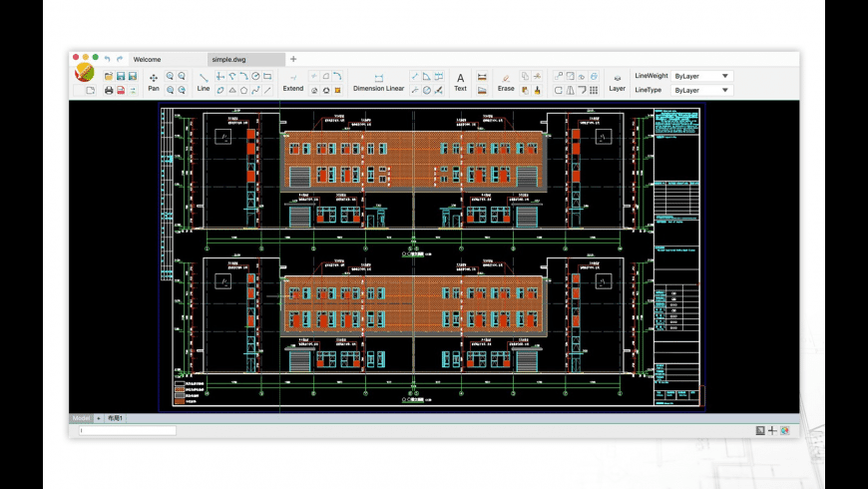Viewport: 868px width, 489px height.
Task: Click the match properties brush icon
Action: [537, 90]
